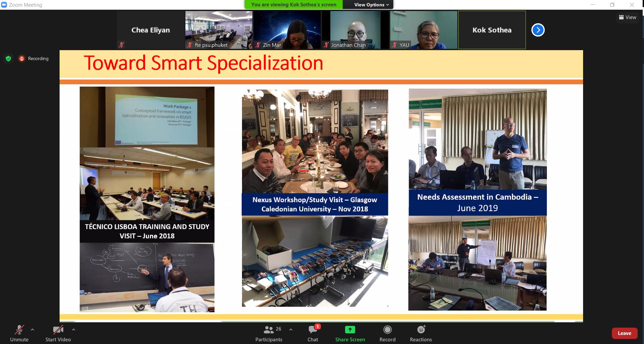Expand video options arrow next to Start Video

[x=74, y=330]
